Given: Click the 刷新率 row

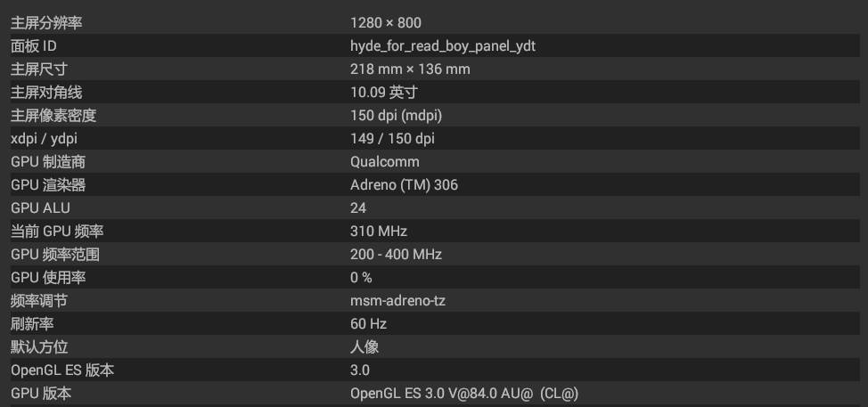Looking at the screenshot, I should (434, 323).
